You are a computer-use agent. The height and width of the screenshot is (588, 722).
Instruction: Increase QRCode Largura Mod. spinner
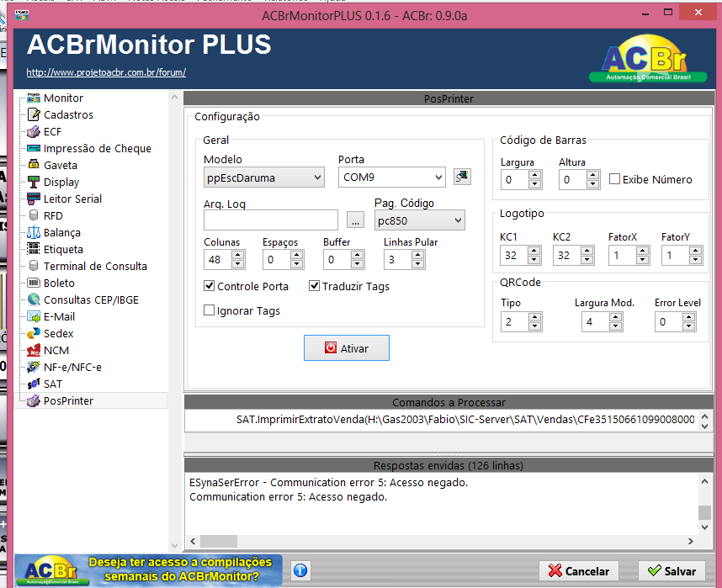pos(615,317)
